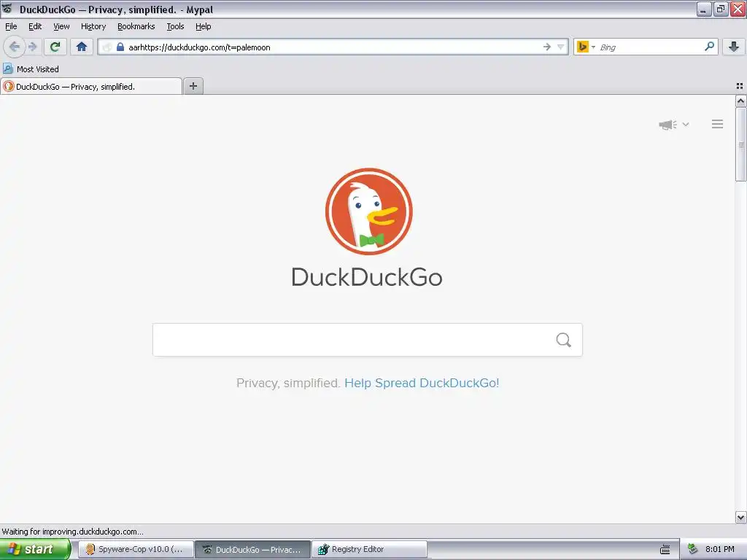Open the File menu
The width and height of the screenshot is (747, 560).
tap(11, 27)
